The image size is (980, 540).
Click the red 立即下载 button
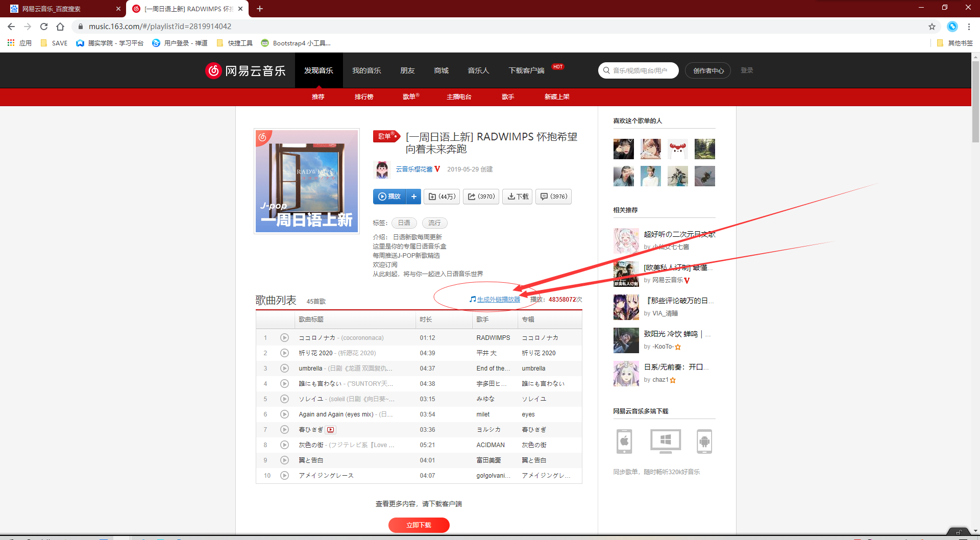(419, 525)
